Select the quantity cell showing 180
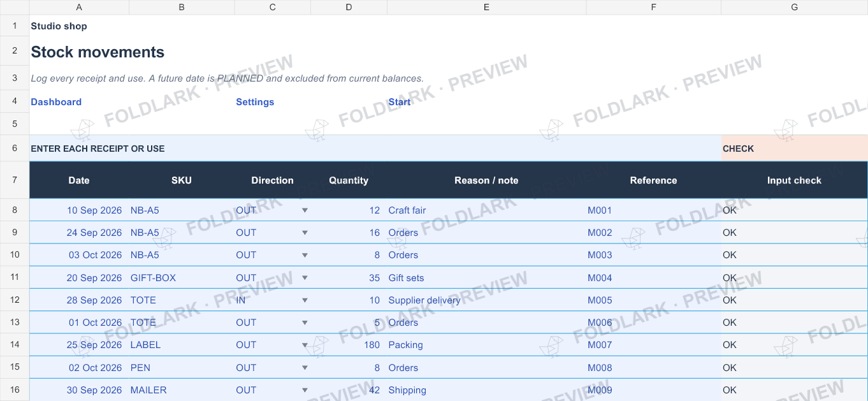 click(349, 345)
